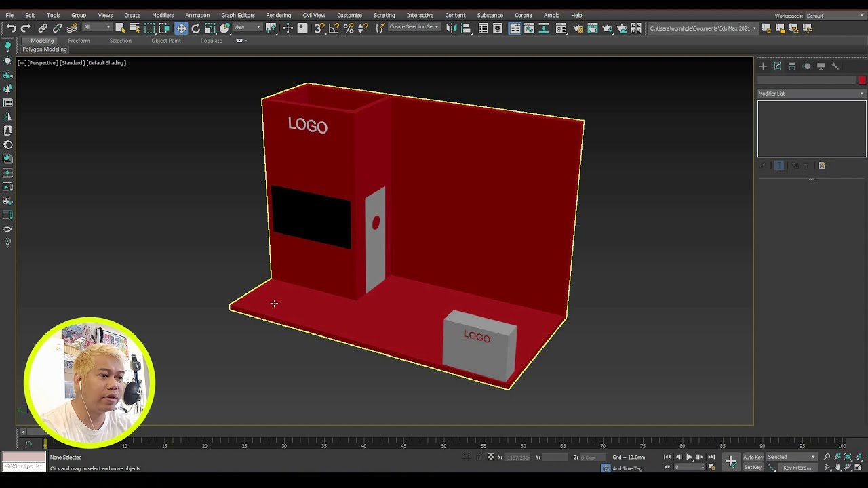The image size is (868, 488).
Task: Open the selection filter All dropdown
Action: coord(97,27)
